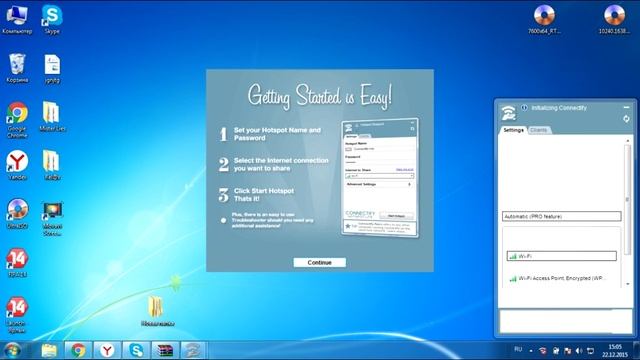This screenshot has width=640, height=360.
Task: Open WinRAR from the taskbar
Action: 165,350
